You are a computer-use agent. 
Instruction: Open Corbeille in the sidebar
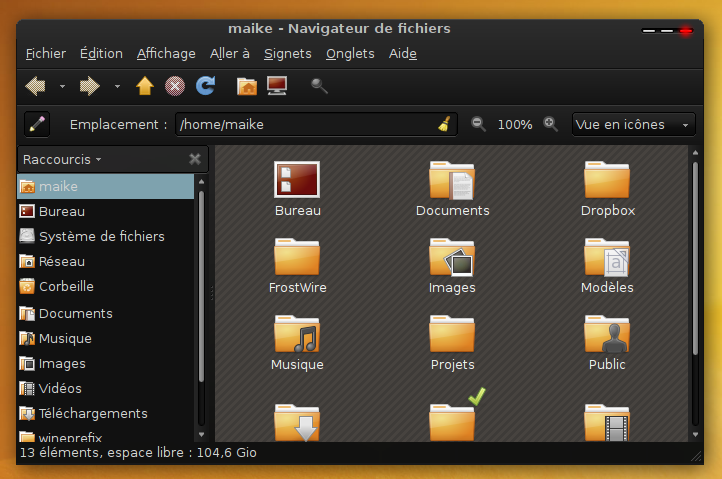click(x=105, y=286)
